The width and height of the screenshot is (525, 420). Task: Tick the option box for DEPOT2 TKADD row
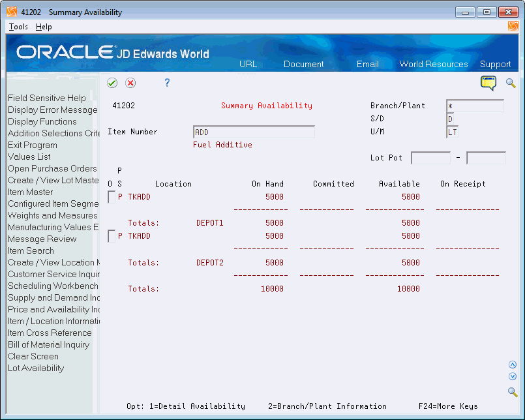pos(112,236)
